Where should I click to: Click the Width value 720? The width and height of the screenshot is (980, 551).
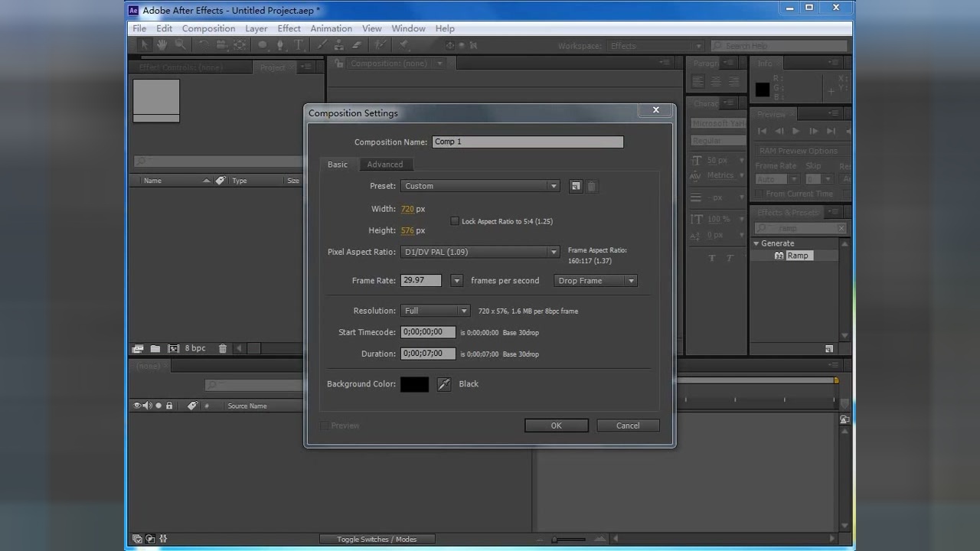coord(407,209)
